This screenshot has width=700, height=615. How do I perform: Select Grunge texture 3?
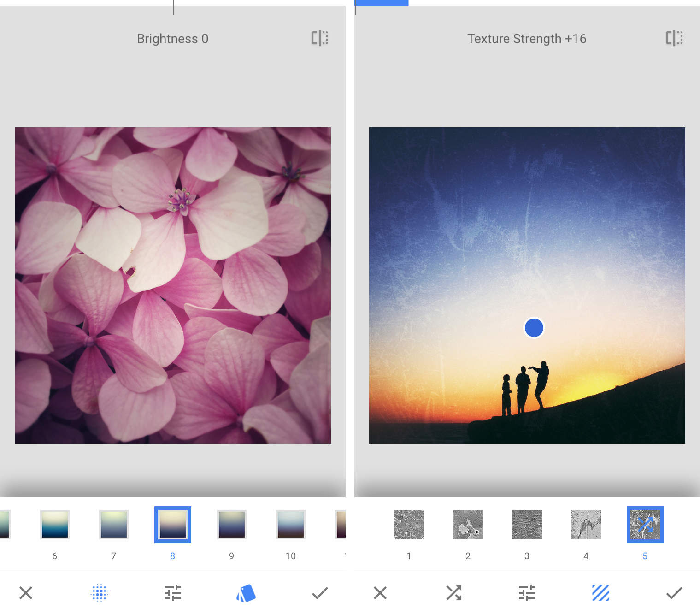pyautogui.click(x=527, y=525)
